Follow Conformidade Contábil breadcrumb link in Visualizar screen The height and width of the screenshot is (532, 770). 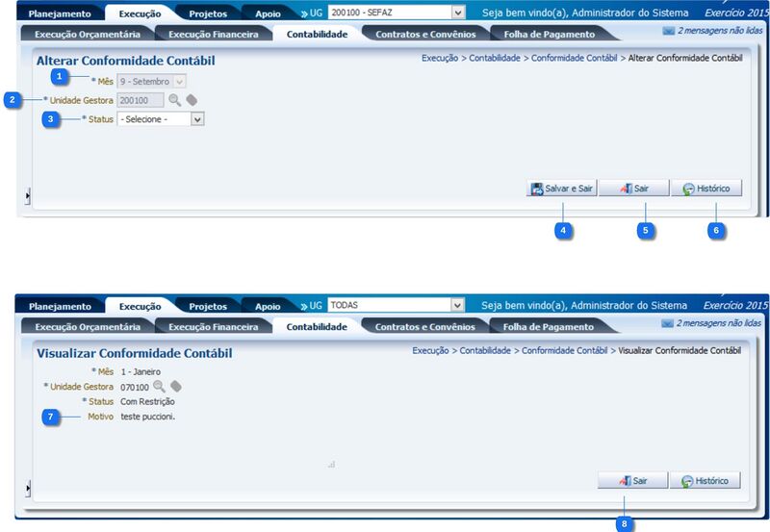(564, 351)
